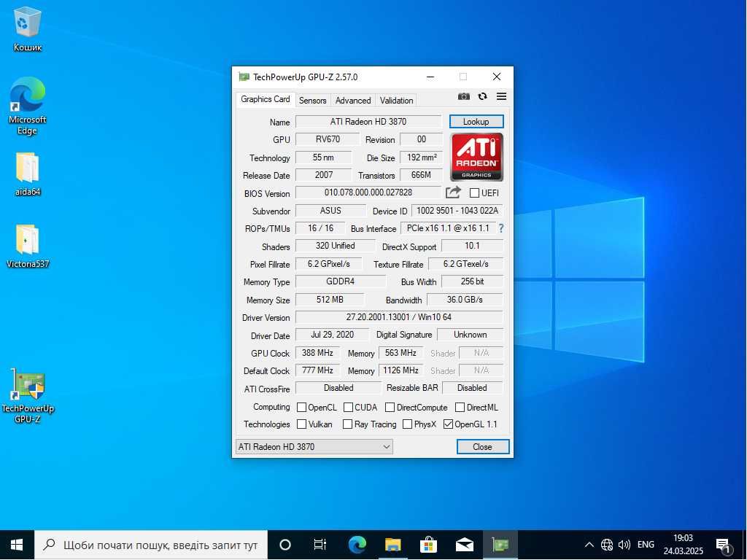
Task: Select the TechPowerUp GPU-Z desktop shortcut
Action: click(x=28, y=397)
